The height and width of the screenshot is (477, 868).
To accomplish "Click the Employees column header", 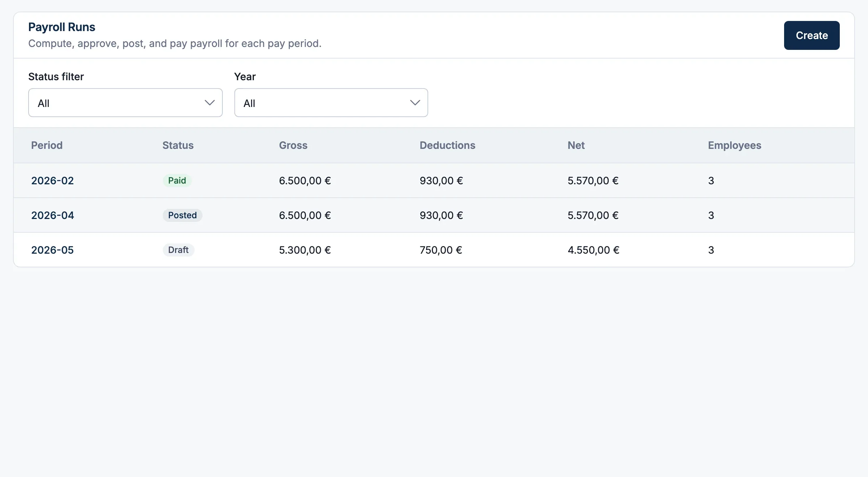I will point(735,145).
